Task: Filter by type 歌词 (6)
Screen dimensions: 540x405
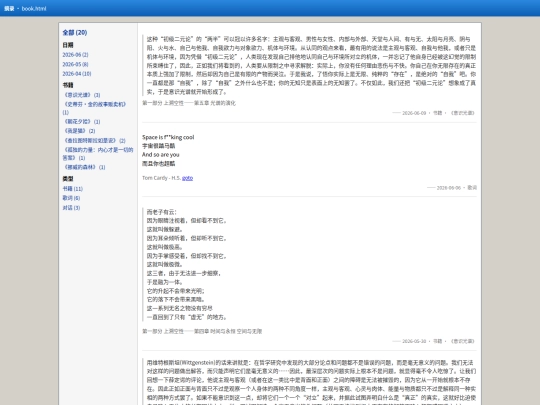Action: pyautogui.click(x=71, y=198)
